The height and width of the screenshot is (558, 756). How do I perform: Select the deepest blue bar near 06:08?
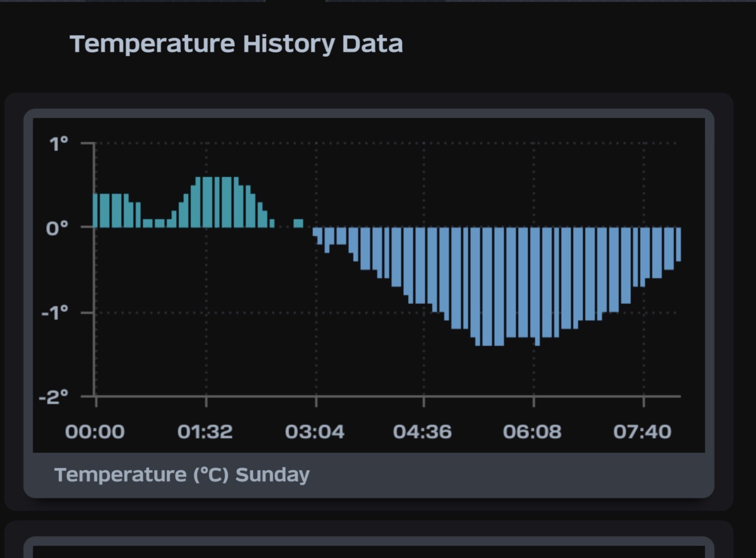[537, 287]
